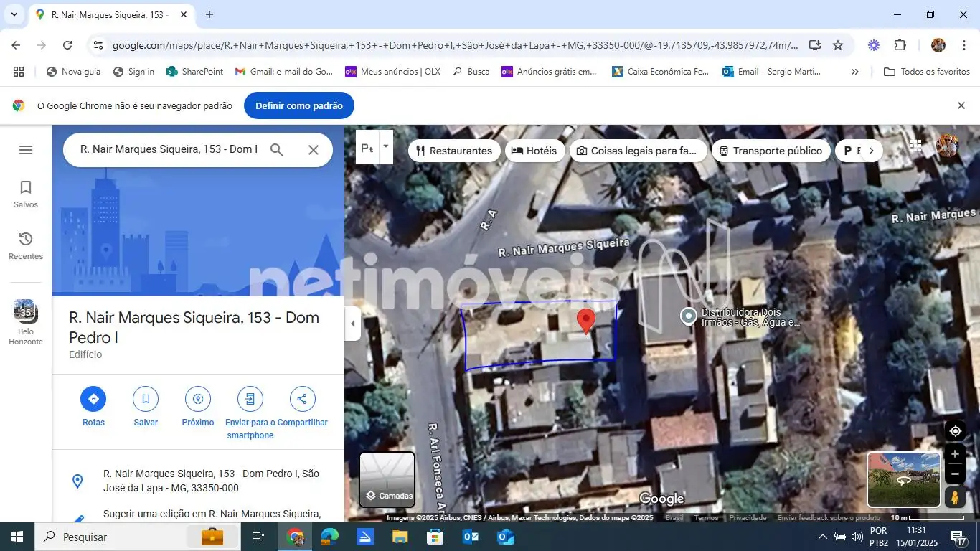Click the red location pin marker
Image resolution: width=980 pixels, height=551 pixels.
586,321
